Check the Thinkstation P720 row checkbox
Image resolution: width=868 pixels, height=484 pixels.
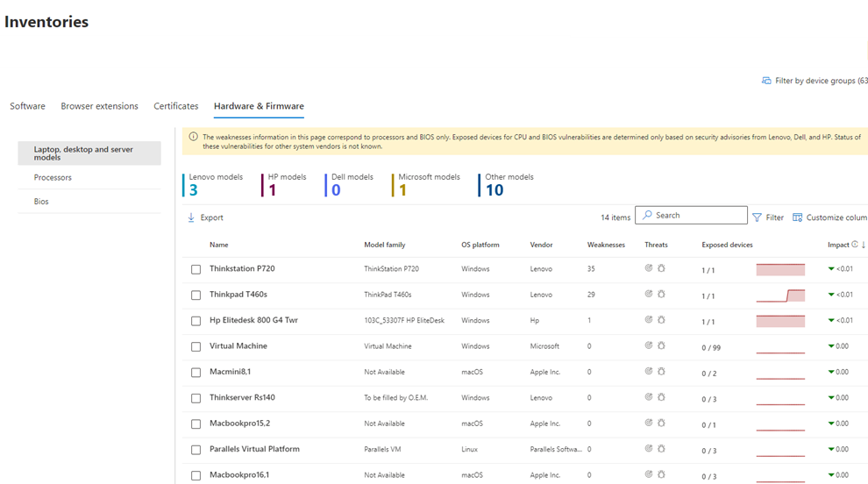coord(196,269)
